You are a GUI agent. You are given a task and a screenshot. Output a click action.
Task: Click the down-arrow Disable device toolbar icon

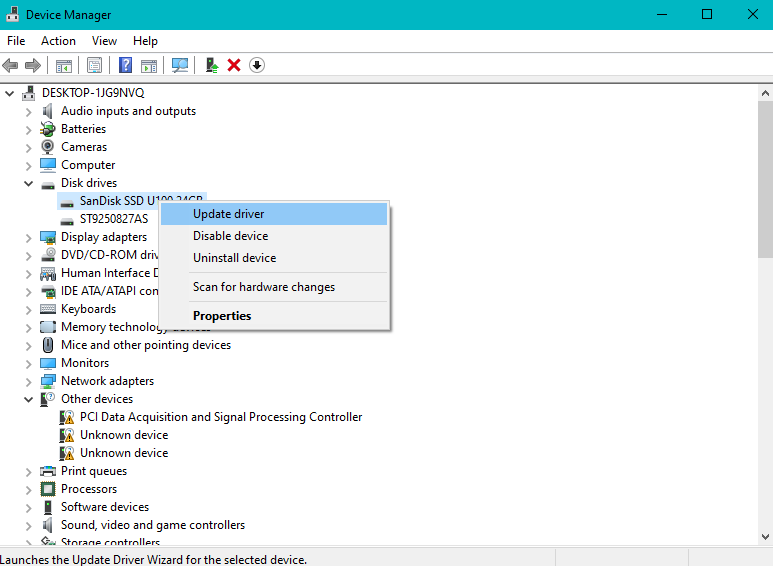pyautogui.click(x=257, y=65)
